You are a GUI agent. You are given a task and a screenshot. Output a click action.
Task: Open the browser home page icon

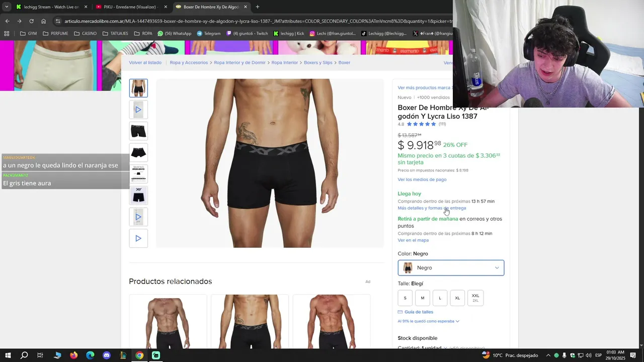(x=44, y=21)
